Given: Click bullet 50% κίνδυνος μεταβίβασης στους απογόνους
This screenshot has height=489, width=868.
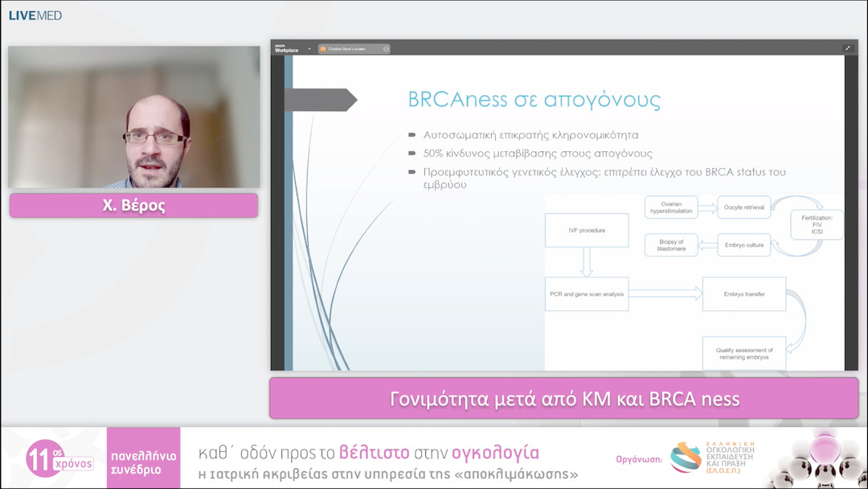Looking at the screenshot, I should (538, 154).
